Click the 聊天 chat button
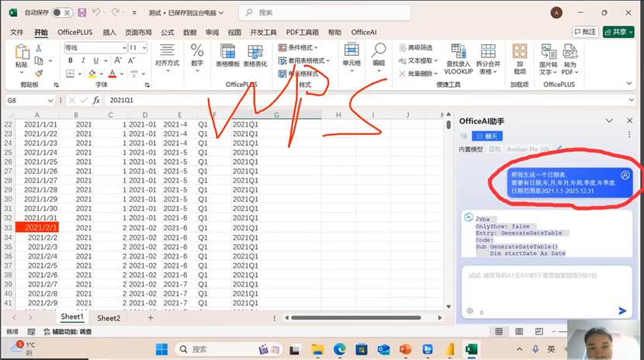The height and width of the screenshot is (360, 644). pyautogui.click(x=487, y=136)
